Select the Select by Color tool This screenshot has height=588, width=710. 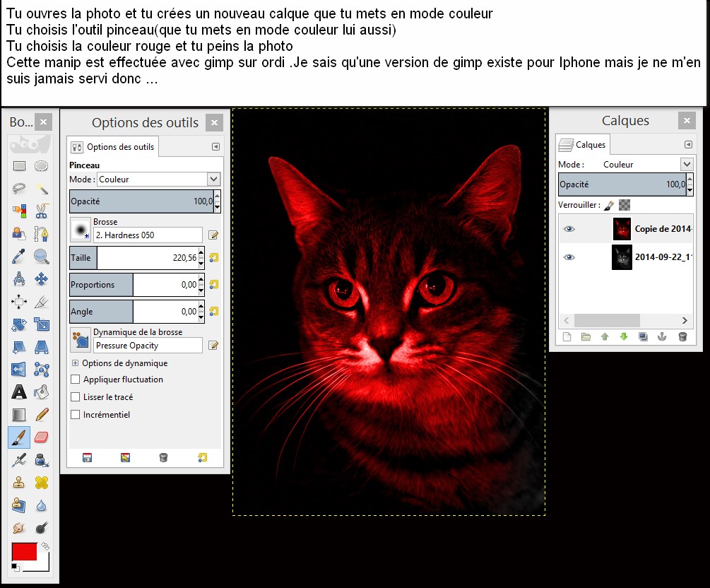click(19, 211)
